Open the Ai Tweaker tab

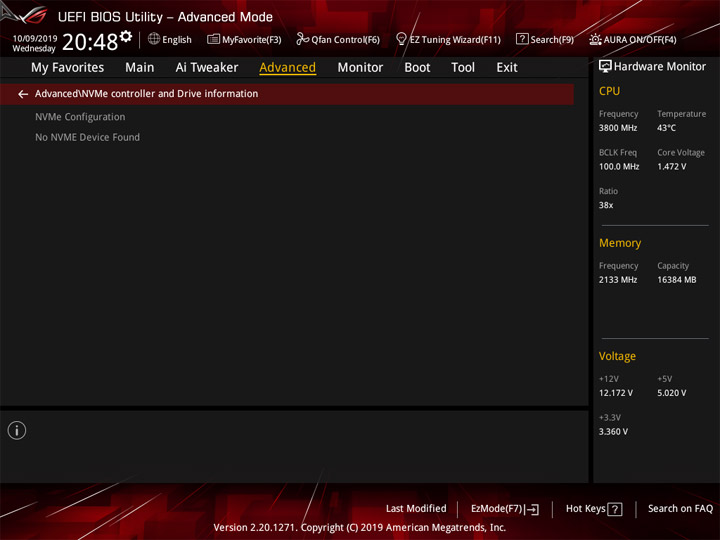(207, 68)
